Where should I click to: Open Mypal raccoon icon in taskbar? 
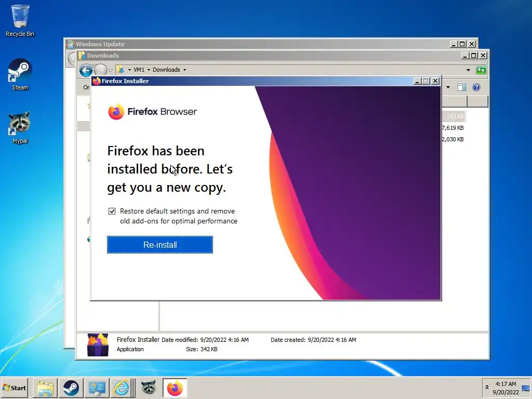coord(149,388)
